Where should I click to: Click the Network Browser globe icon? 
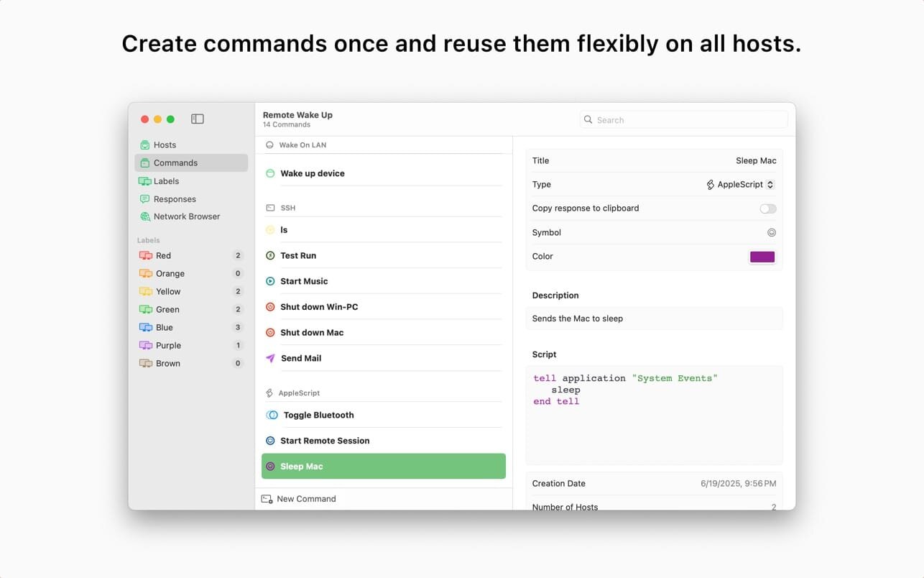click(x=144, y=216)
